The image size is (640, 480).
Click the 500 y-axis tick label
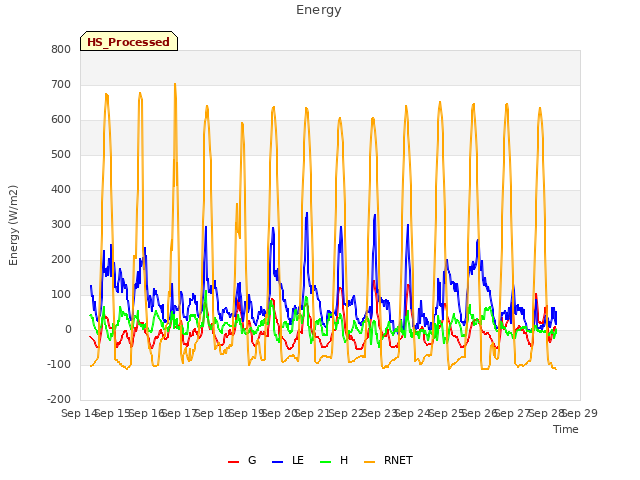pyautogui.click(x=61, y=154)
